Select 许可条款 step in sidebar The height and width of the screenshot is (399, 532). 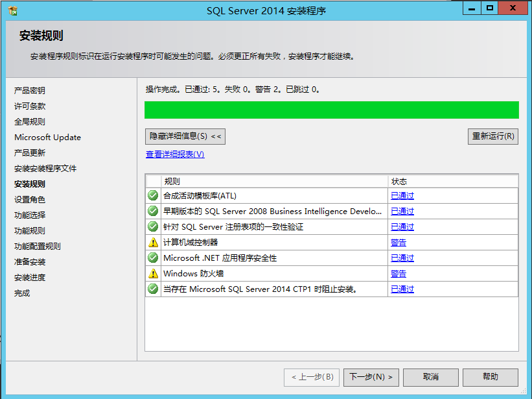pos(30,106)
